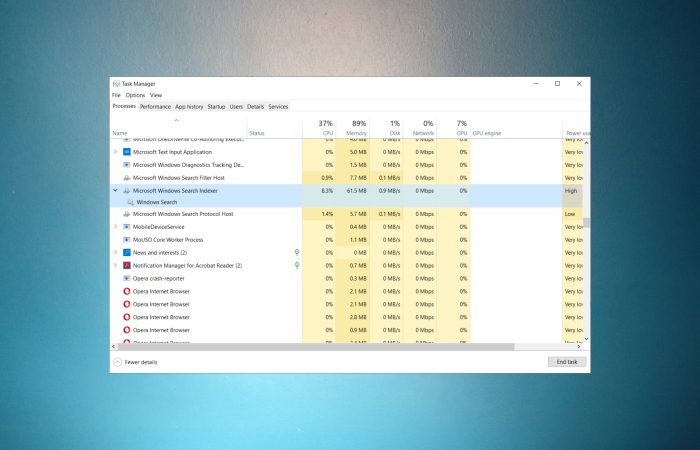The height and width of the screenshot is (450, 700).
Task: Click the Opera icon in the 2.8 MB row
Action: tap(127, 317)
